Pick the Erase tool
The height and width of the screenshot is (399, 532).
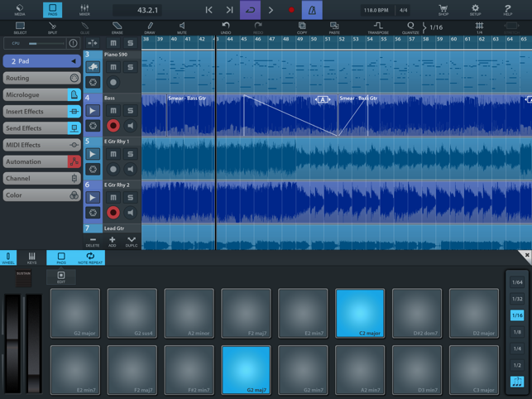(x=117, y=27)
